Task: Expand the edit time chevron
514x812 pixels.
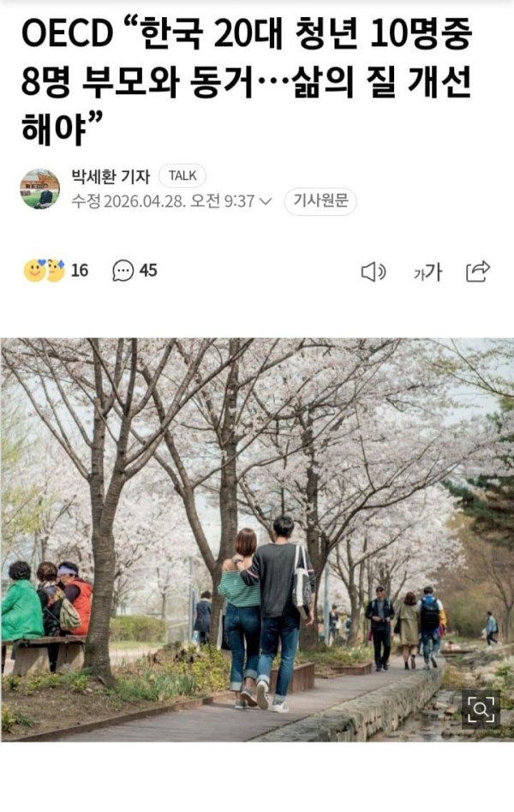Action: [x=266, y=201]
